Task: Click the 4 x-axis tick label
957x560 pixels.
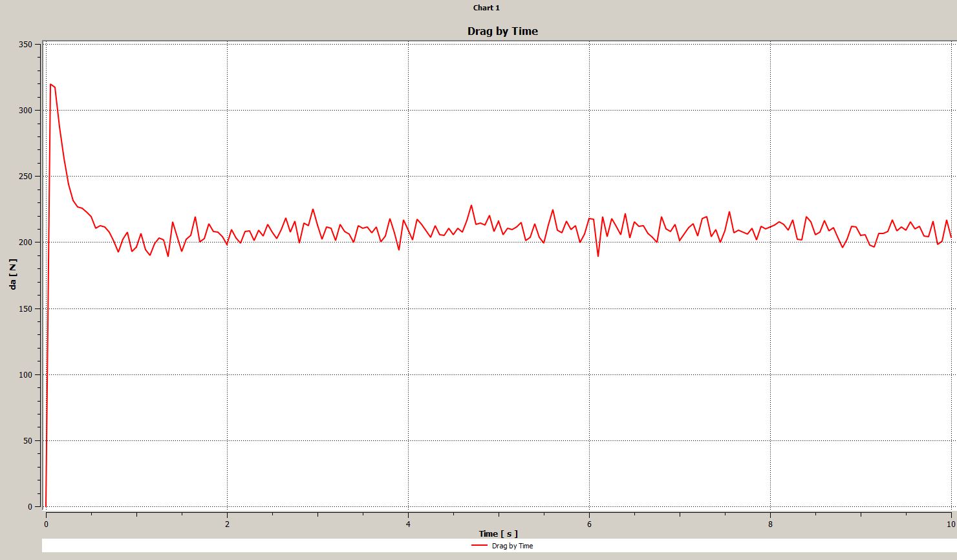Action: [x=408, y=524]
